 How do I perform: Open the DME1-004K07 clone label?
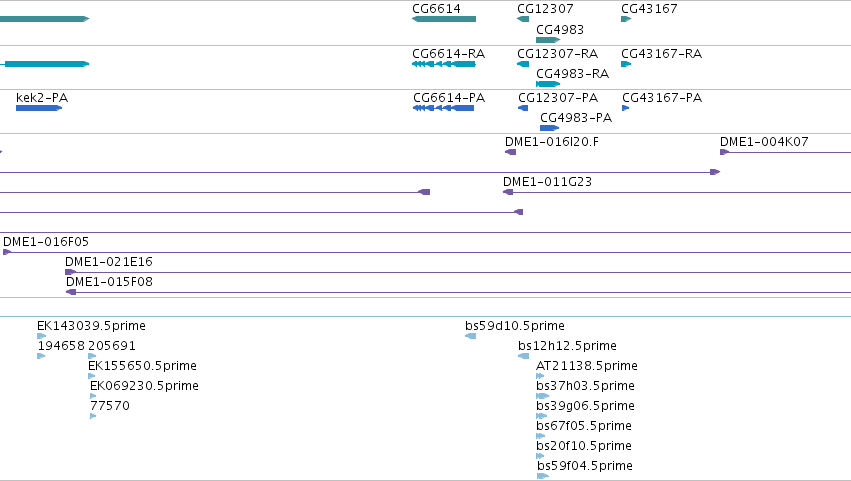click(764, 142)
